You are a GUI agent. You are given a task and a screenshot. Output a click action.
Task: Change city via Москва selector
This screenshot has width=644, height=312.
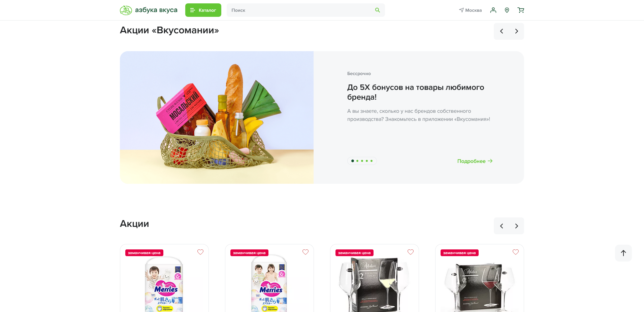[470, 10]
